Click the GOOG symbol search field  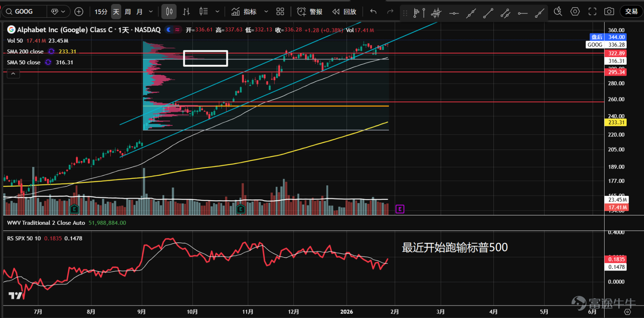(x=24, y=12)
